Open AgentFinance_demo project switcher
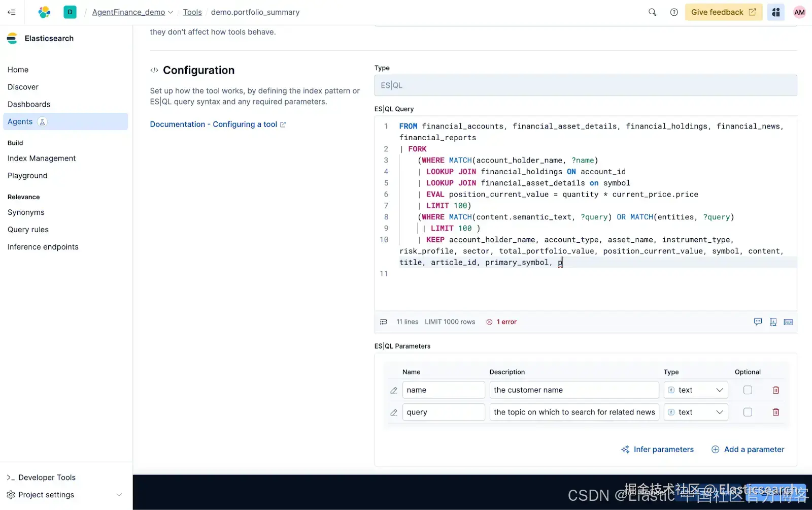 132,12
